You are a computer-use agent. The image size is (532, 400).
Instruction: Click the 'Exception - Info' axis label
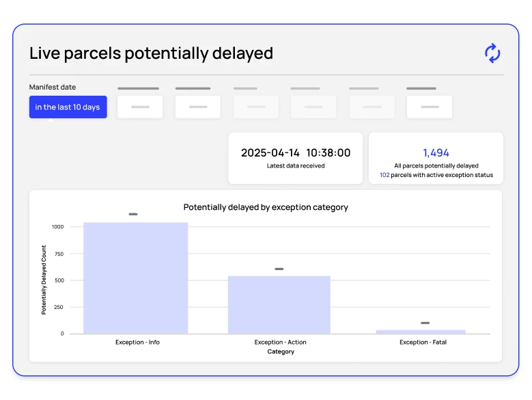pos(137,342)
